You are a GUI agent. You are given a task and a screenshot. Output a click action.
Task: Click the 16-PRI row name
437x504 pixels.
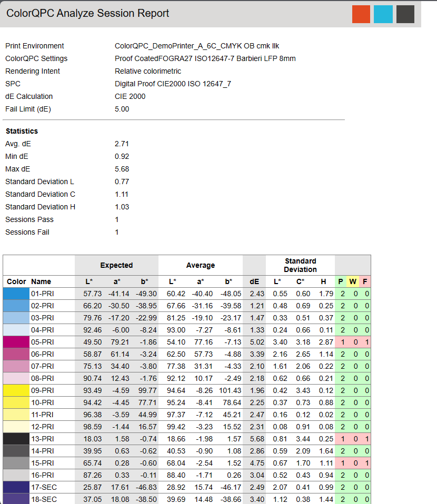[x=43, y=476]
